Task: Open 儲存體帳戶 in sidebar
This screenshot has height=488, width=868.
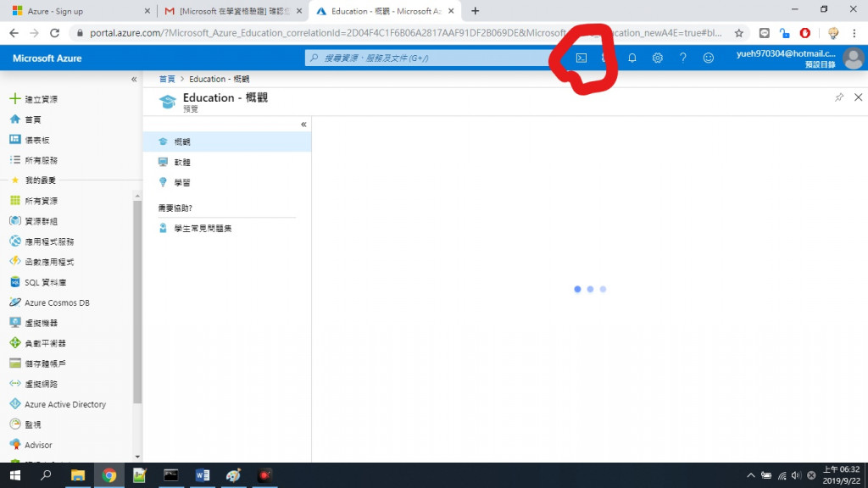Action: click(45, 363)
